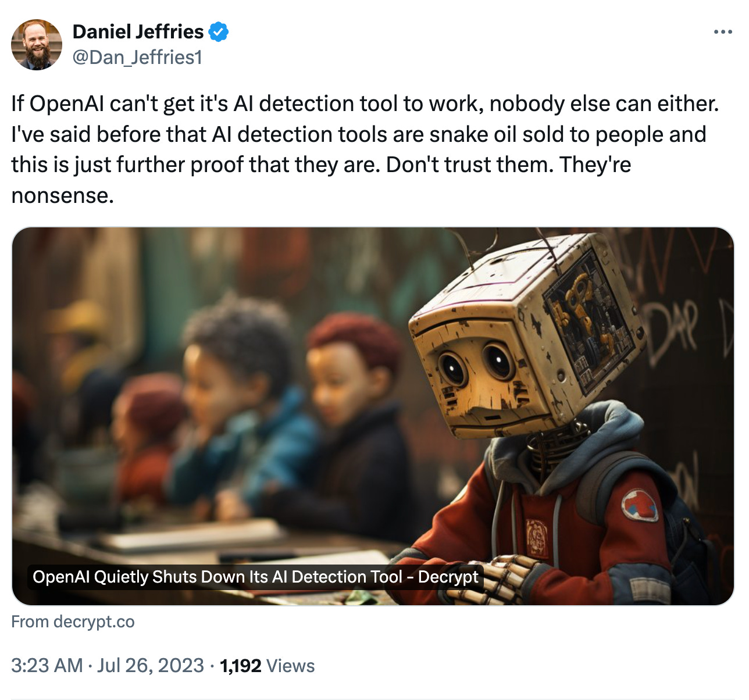Screen dimensions: 749x700
Task: View the 1,192 Views count
Action: (x=267, y=665)
